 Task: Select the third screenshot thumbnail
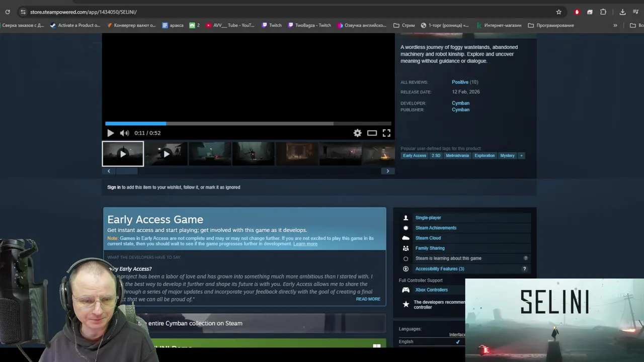point(210,154)
